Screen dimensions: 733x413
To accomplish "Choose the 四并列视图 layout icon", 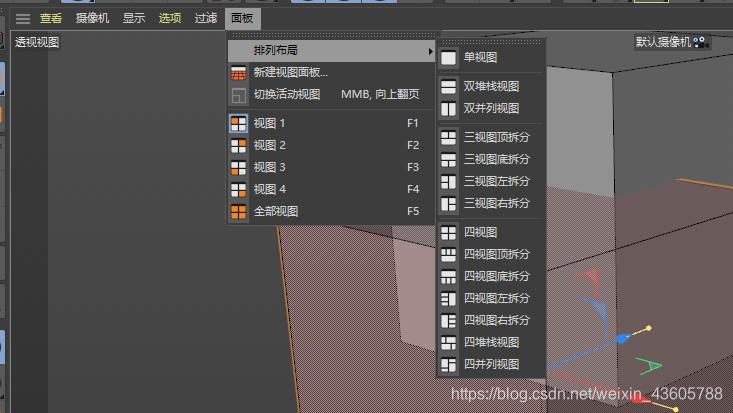I will pos(448,365).
